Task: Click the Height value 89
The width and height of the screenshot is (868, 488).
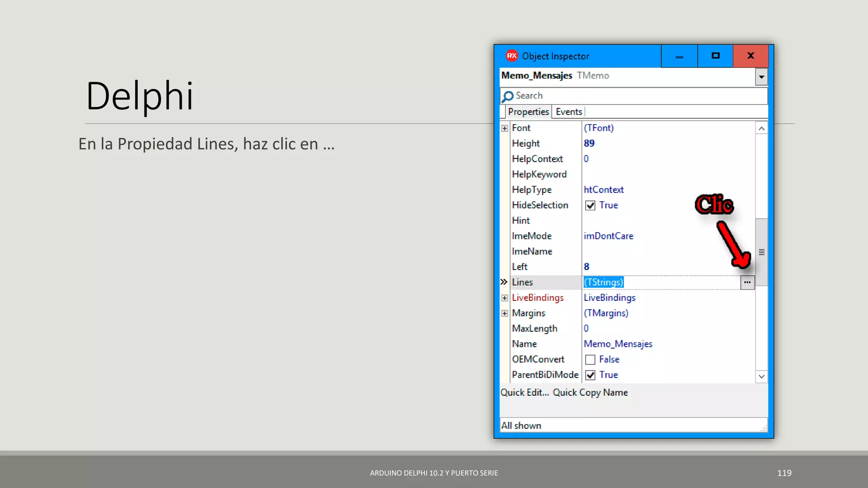Action: pos(589,144)
